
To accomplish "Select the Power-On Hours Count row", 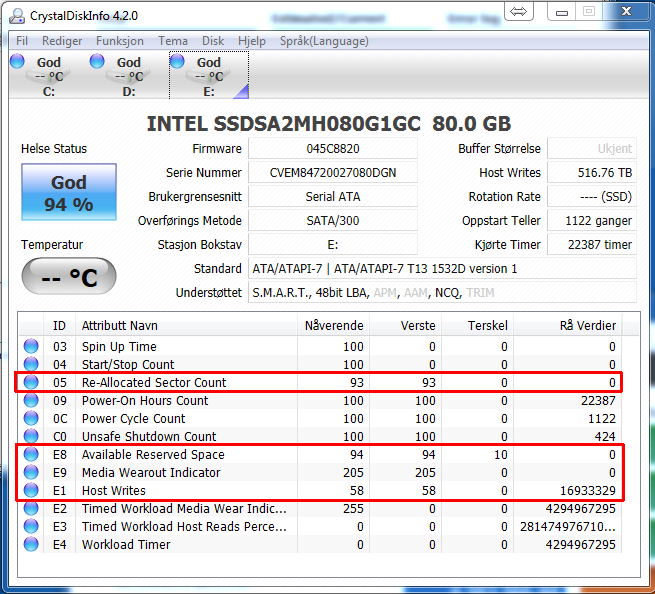I will pyautogui.click(x=320, y=400).
